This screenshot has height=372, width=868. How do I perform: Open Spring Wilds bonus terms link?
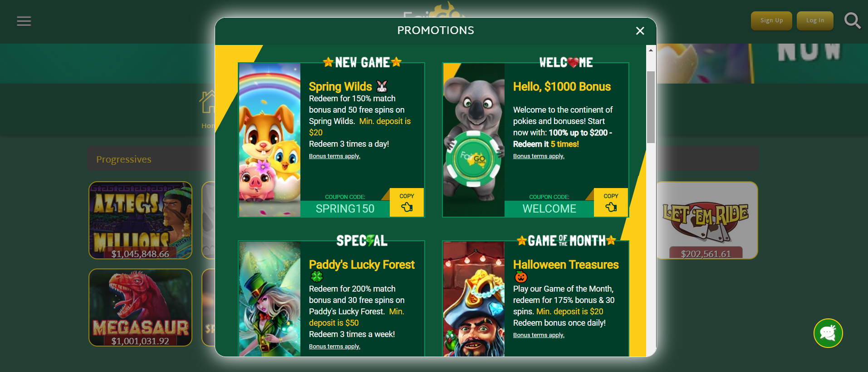pos(334,156)
